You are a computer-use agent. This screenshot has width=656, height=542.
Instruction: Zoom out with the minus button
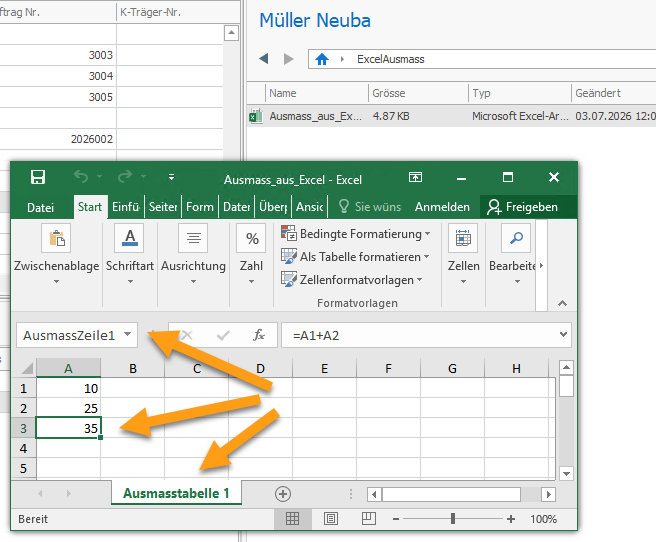(396, 519)
